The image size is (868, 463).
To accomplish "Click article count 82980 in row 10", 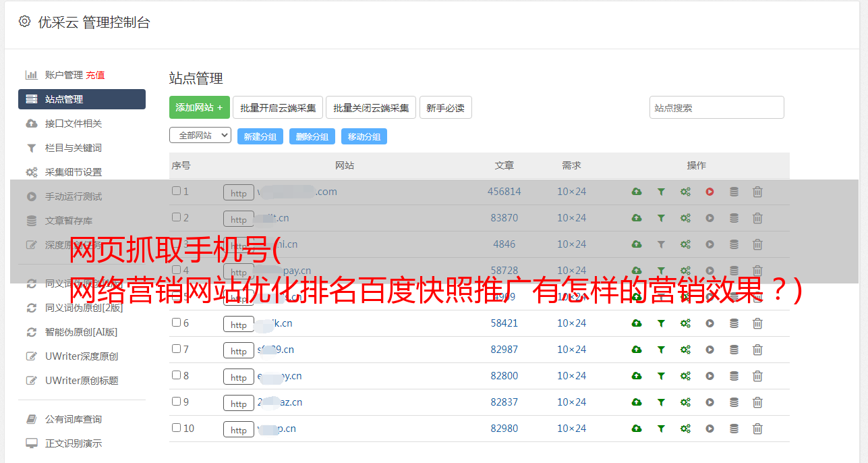I will tap(504, 429).
